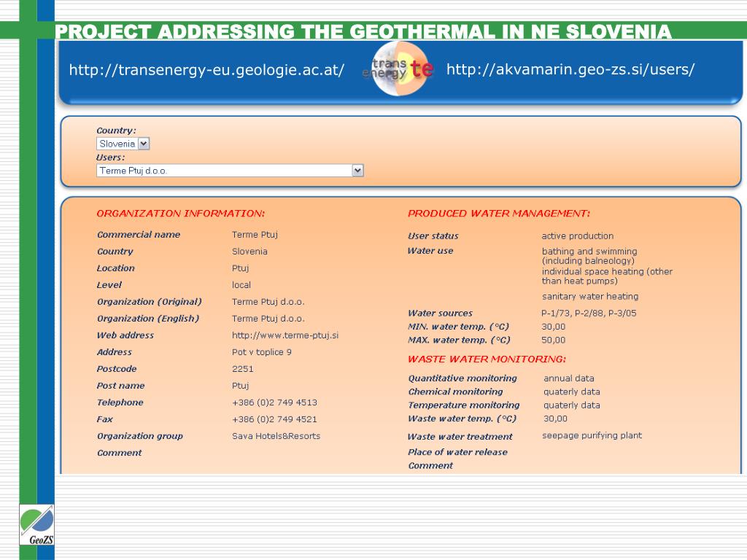Viewport: 747px width, 560px height.
Task: Open the www.terme-ptuj.si web address
Action: (285, 335)
